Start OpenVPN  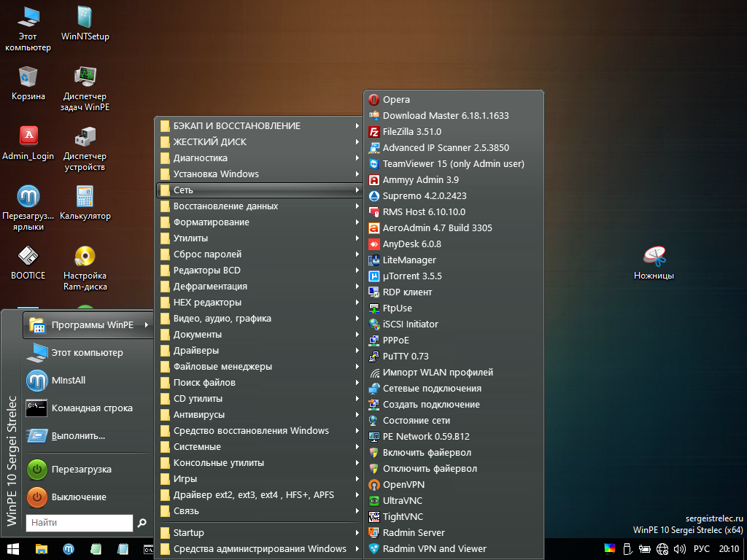point(454,484)
